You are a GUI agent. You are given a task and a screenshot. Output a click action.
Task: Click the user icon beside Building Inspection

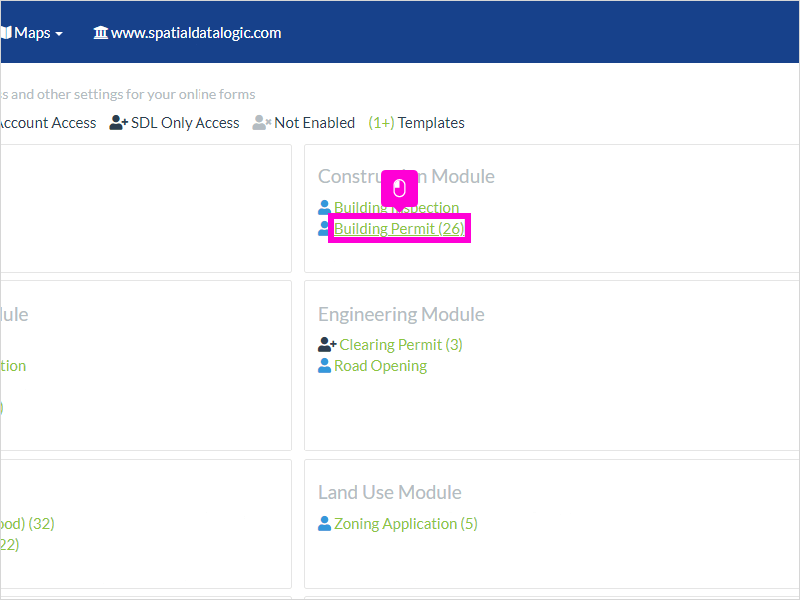click(x=324, y=207)
